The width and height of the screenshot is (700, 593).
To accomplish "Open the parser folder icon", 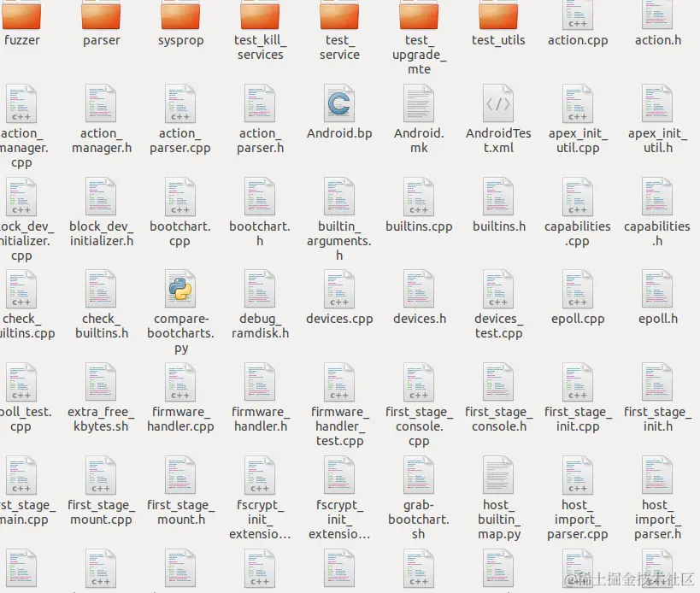I will [x=101, y=15].
